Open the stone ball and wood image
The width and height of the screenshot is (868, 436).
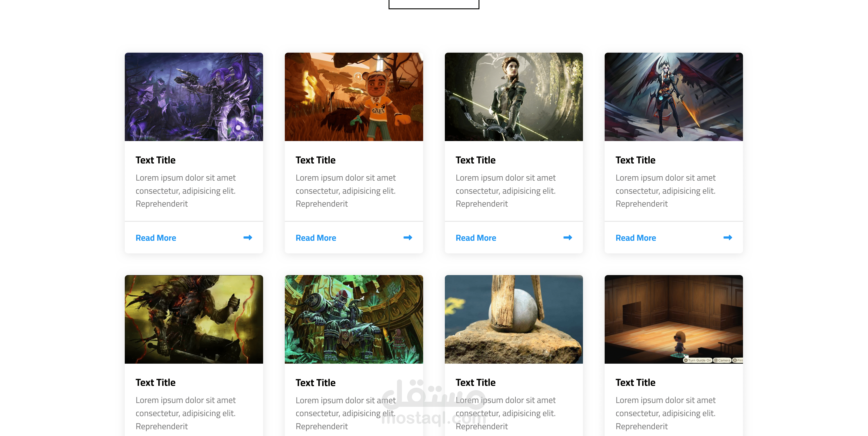pyautogui.click(x=514, y=319)
